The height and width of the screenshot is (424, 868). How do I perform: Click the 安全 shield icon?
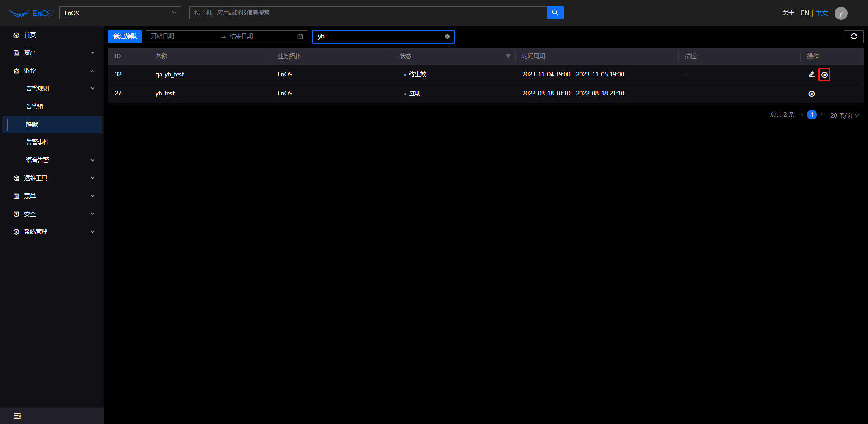coord(16,214)
